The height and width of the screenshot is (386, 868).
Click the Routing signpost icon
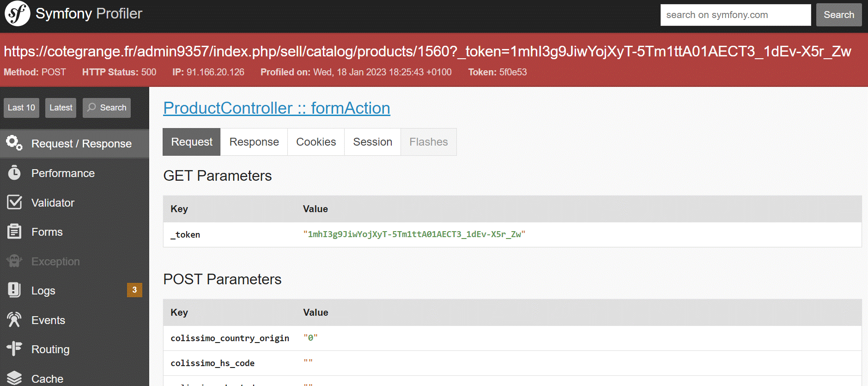point(14,349)
